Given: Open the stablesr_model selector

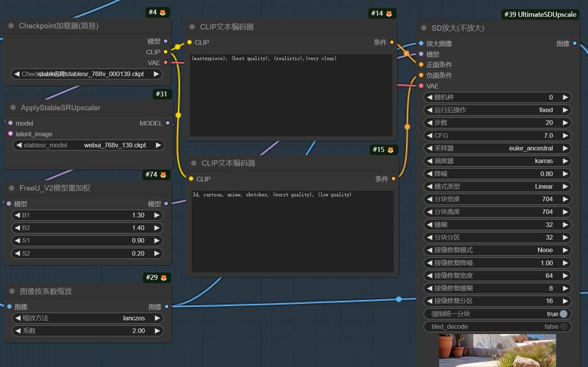Looking at the screenshot, I should (88, 145).
